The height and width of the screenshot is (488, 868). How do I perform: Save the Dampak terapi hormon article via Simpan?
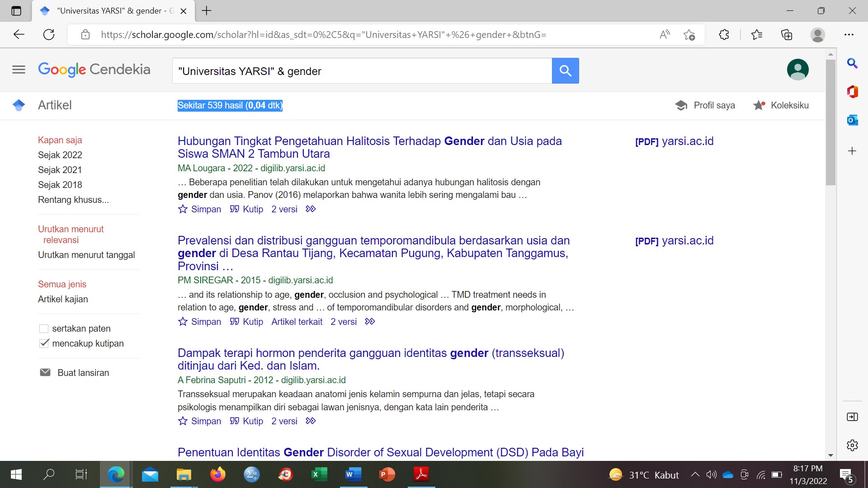(199, 421)
